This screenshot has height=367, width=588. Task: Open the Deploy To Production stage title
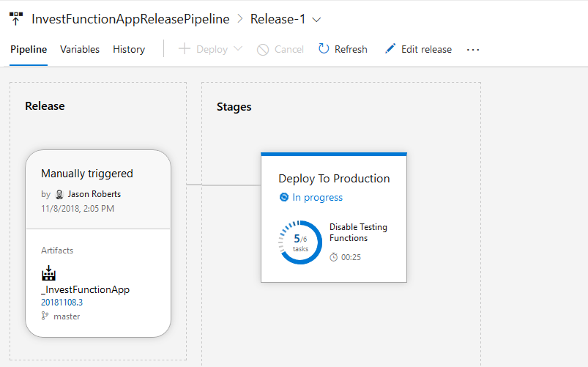[334, 179]
